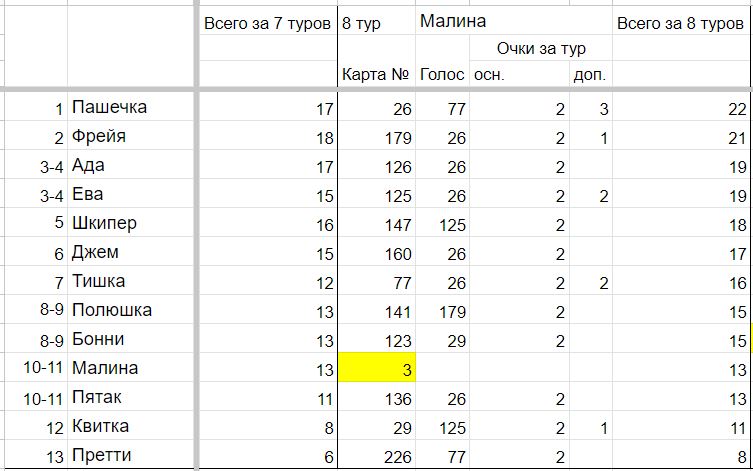Select the 'Карта №' column header
The width and height of the screenshot is (753, 471).
tap(376, 74)
